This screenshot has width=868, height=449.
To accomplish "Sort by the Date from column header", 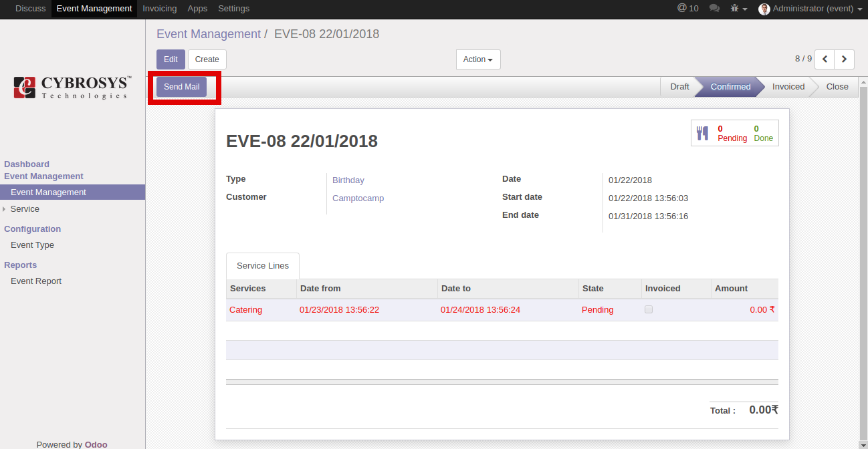I will coord(366,289).
